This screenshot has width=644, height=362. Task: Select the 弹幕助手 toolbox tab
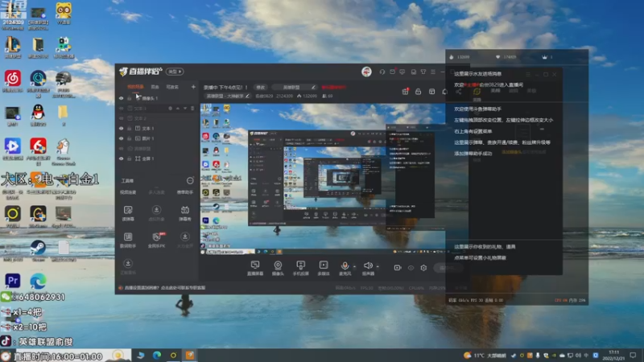coord(185,192)
